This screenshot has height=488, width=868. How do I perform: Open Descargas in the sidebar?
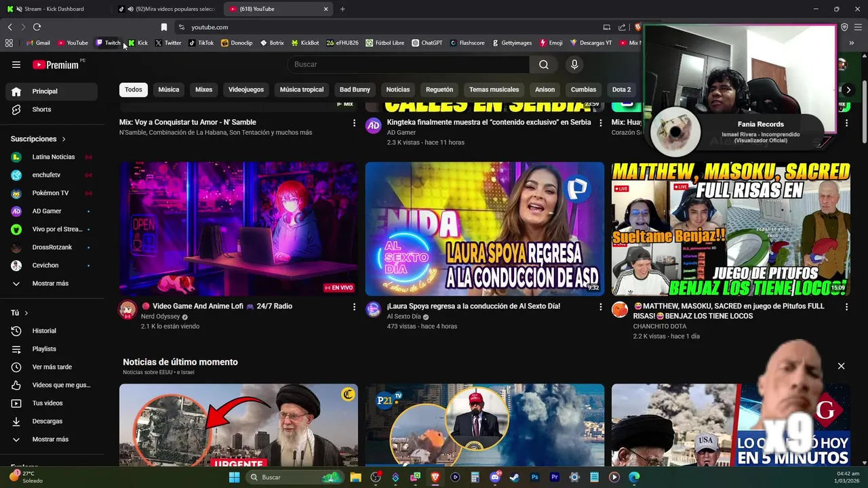coord(52,421)
